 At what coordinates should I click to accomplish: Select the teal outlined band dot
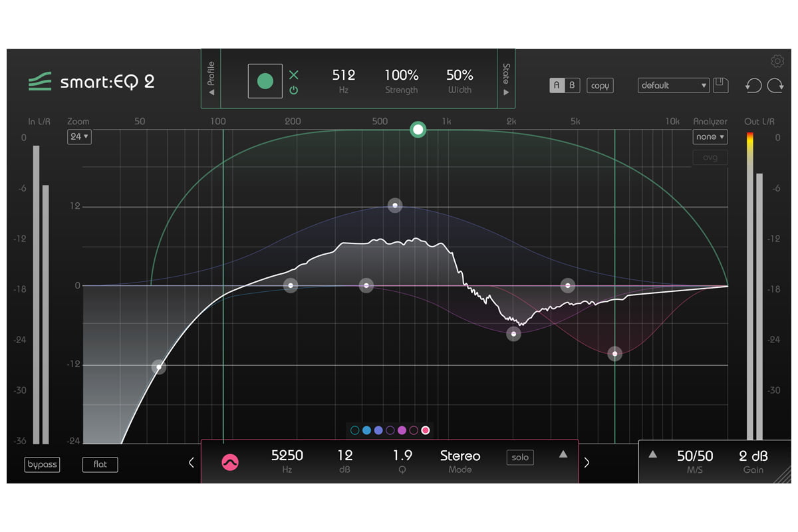(x=354, y=430)
